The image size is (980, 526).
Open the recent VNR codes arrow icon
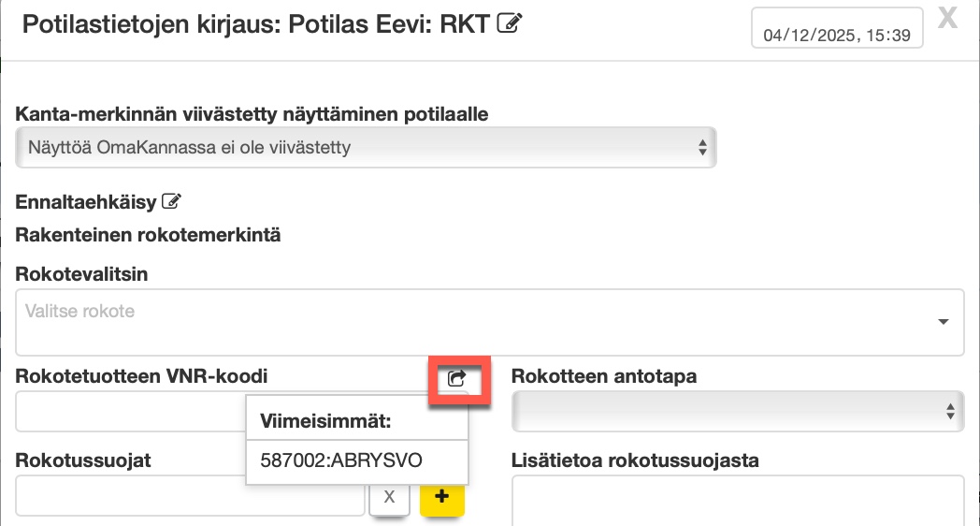pos(457,379)
